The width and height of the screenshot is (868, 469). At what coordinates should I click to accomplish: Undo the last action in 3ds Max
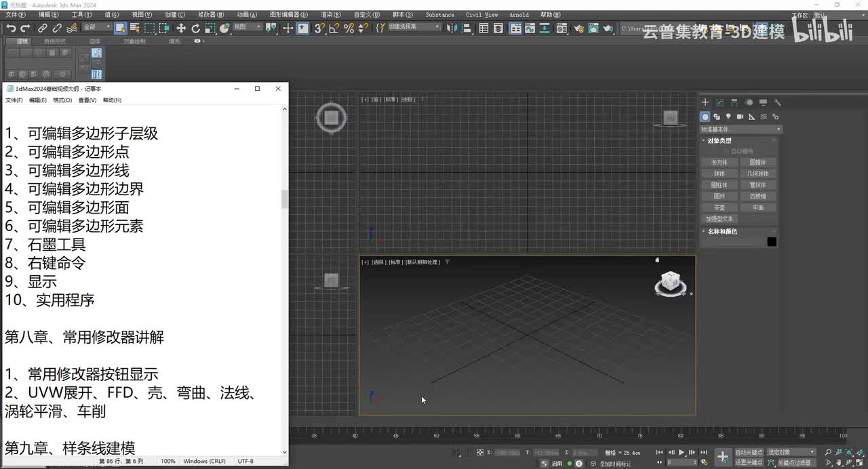click(x=11, y=28)
